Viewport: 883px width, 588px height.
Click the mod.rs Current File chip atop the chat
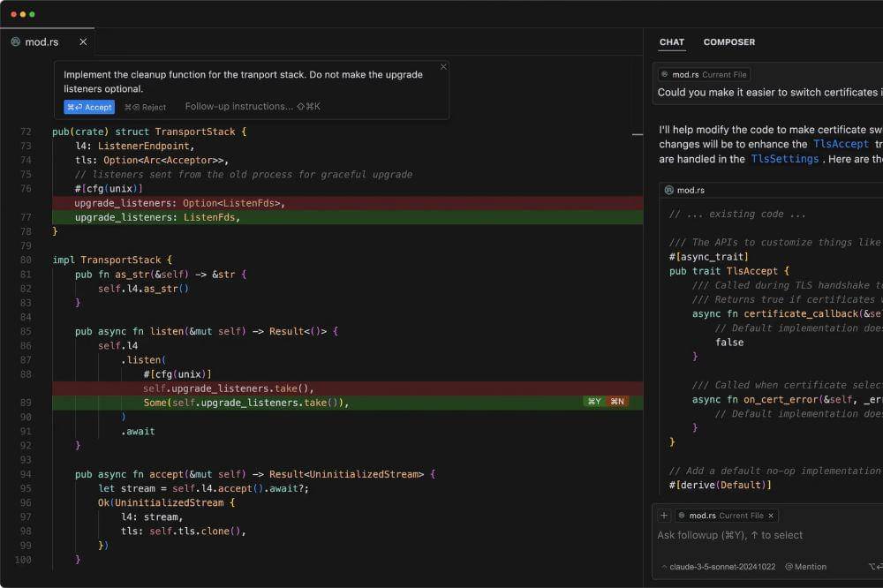pyautogui.click(x=702, y=74)
